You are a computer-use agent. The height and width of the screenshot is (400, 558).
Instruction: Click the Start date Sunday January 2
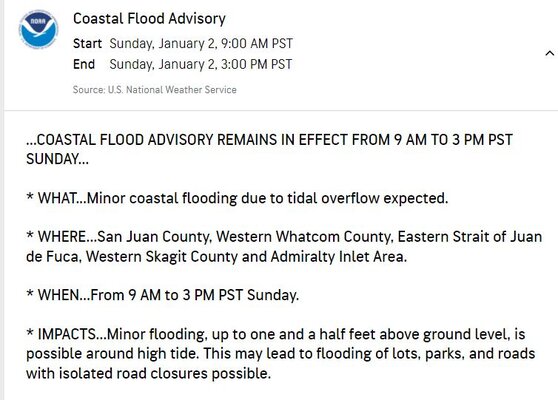(163, 43)
